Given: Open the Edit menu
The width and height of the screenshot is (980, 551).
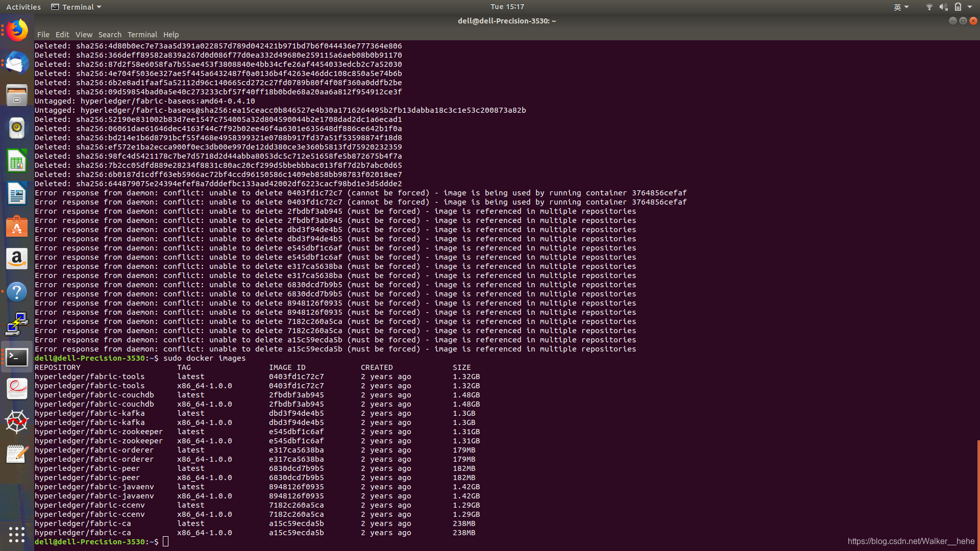Looking at the screenshot, I should tap(62, 35).
